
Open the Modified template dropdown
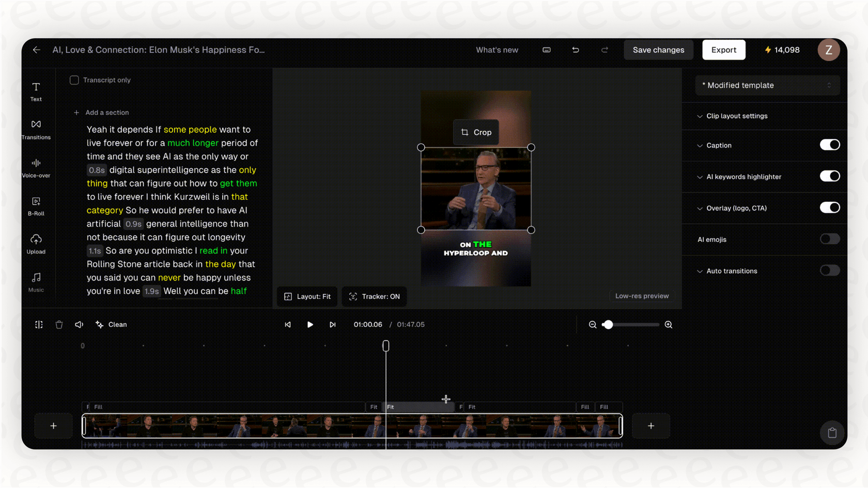[767, 85]
